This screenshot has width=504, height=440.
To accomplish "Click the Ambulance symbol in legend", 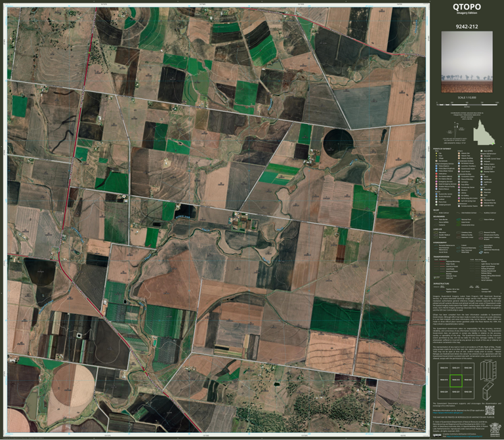I will pos(436,174).
